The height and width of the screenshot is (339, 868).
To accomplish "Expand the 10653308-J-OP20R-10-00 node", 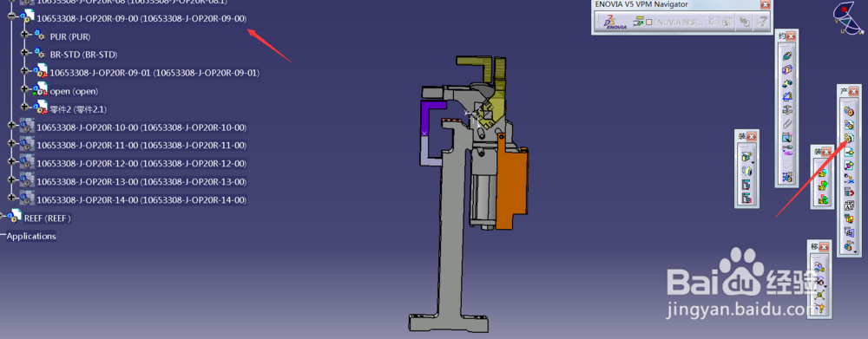I will [11, 125].
